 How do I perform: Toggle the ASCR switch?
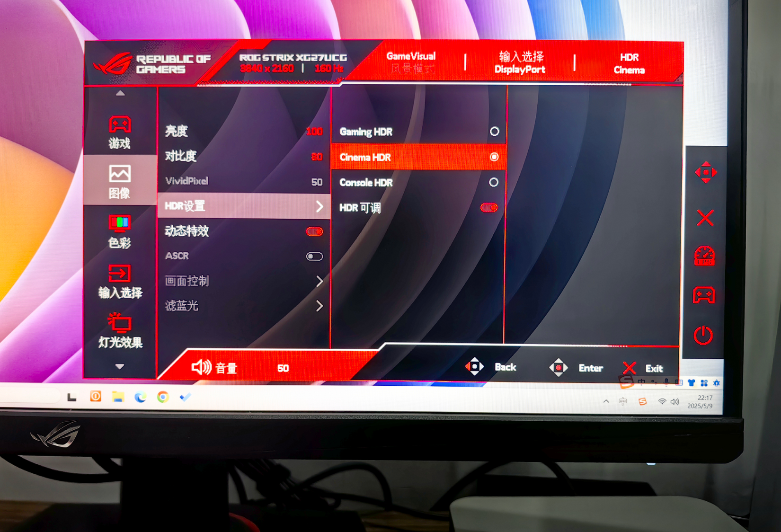[x=314, y=256]
